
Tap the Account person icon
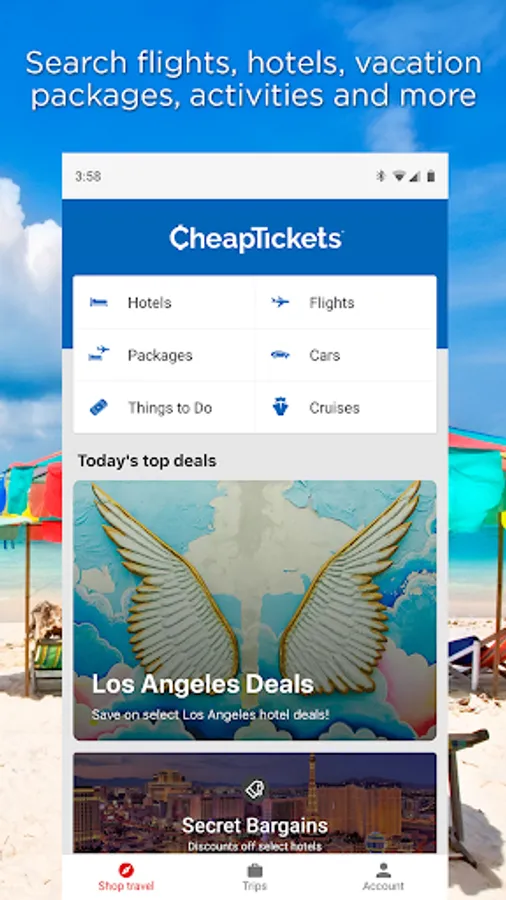pyautogui.click(x=383, y=870)
